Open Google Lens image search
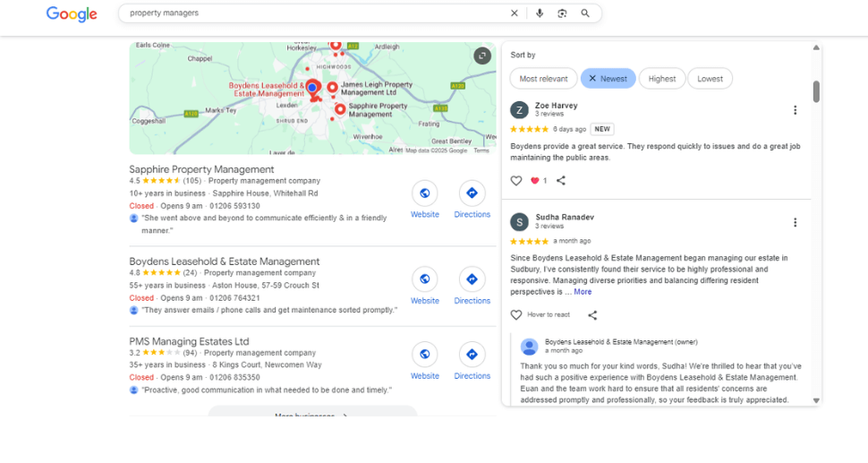The width and height of the screenshot is (868, 463). 562,13
